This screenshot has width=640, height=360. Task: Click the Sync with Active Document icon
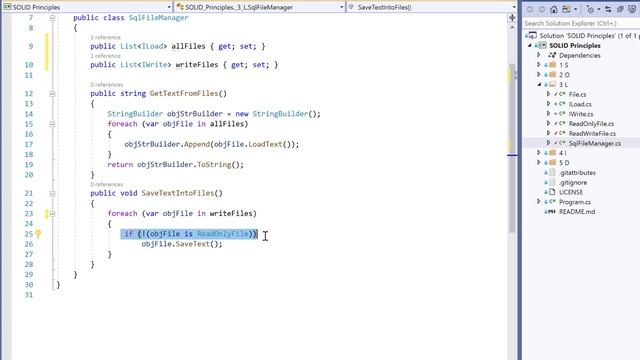[x=608, y=9]
